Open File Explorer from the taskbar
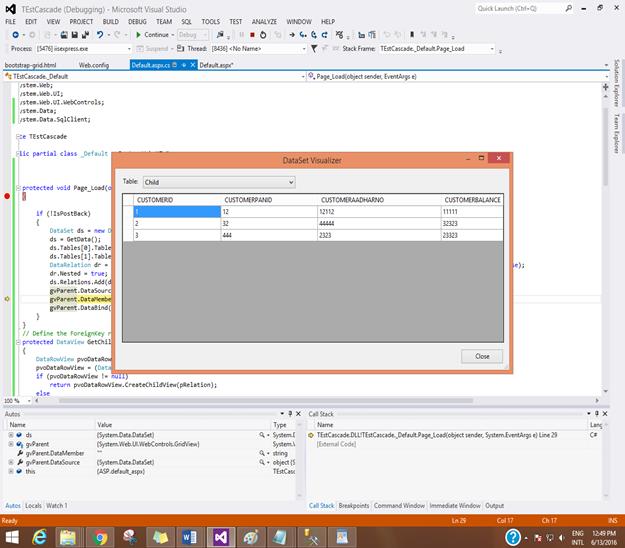This screenshot has height=548, width=625. click(70, 537)
